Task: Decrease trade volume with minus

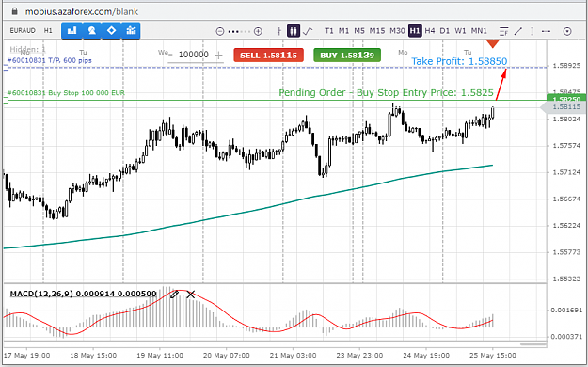Action: coord(170,56)
